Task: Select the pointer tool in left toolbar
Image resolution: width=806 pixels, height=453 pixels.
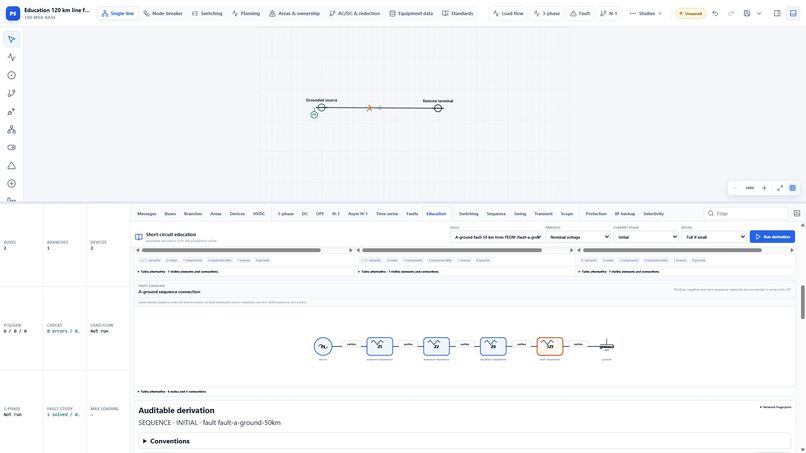Action: tap(11, 39)
